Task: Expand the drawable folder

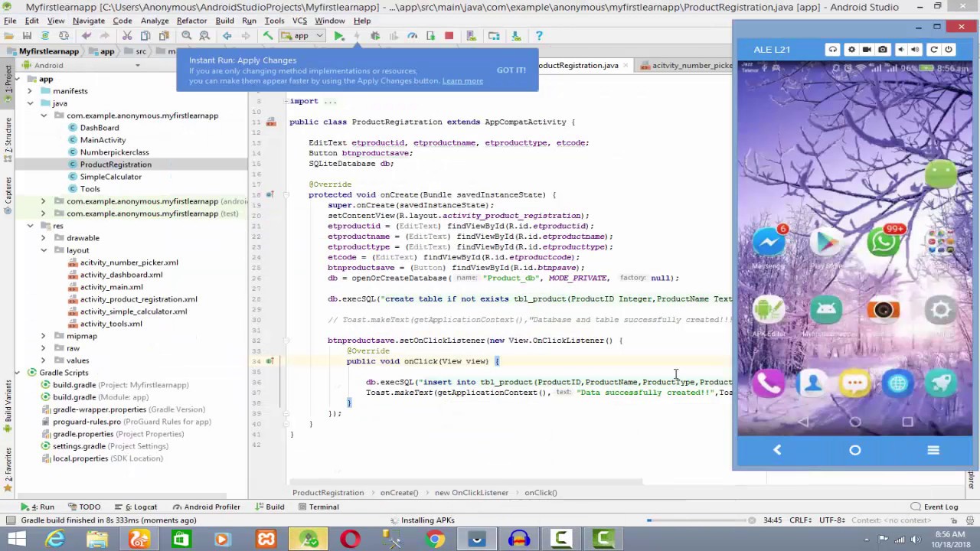Action: point(44,238)
